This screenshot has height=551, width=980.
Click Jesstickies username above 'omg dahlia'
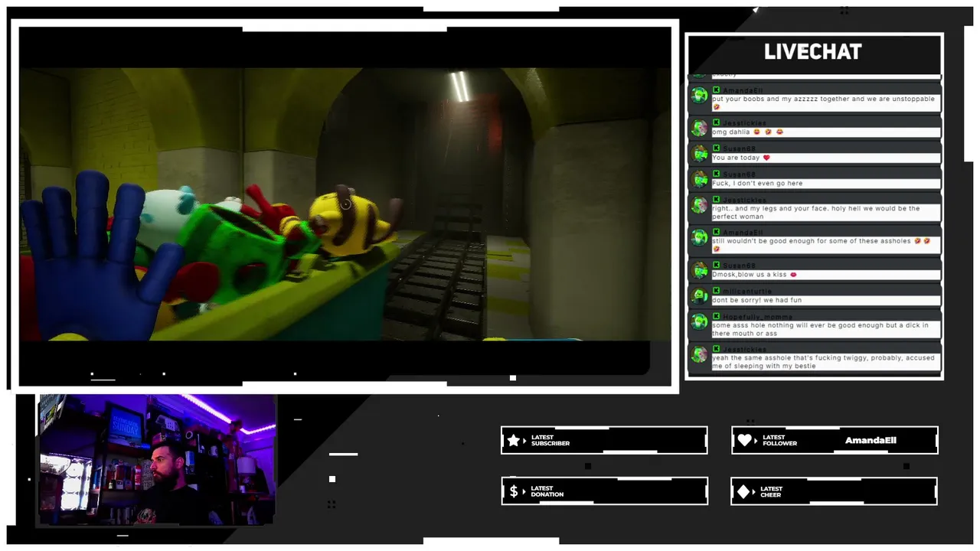pos(744,122)
